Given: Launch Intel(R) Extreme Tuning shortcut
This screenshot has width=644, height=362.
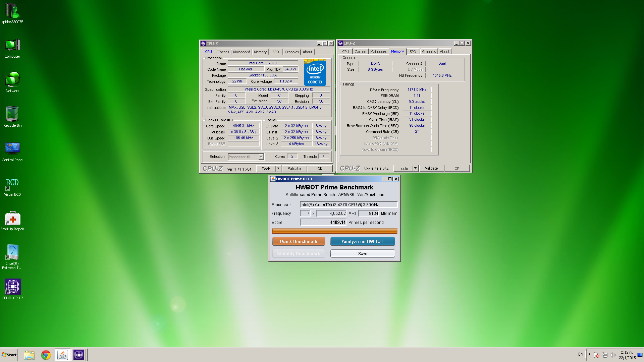Looking at the screenshot, I should (x=12, y=257).
